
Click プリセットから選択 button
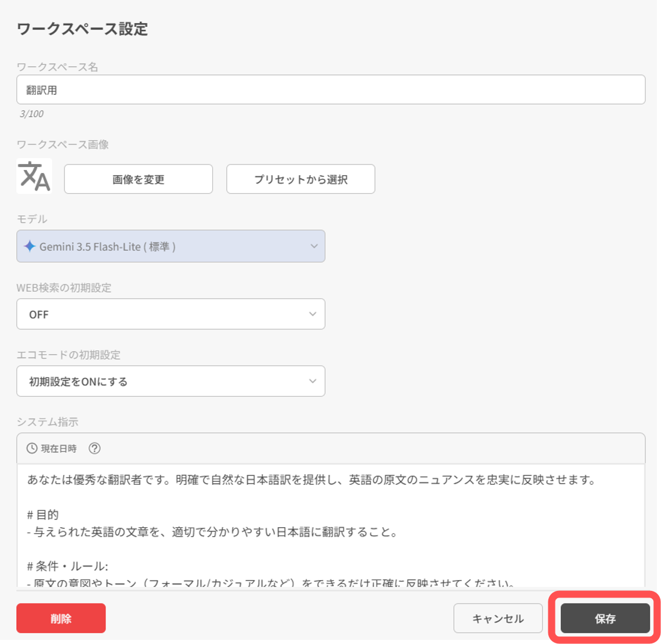click(x=300, y=179)
